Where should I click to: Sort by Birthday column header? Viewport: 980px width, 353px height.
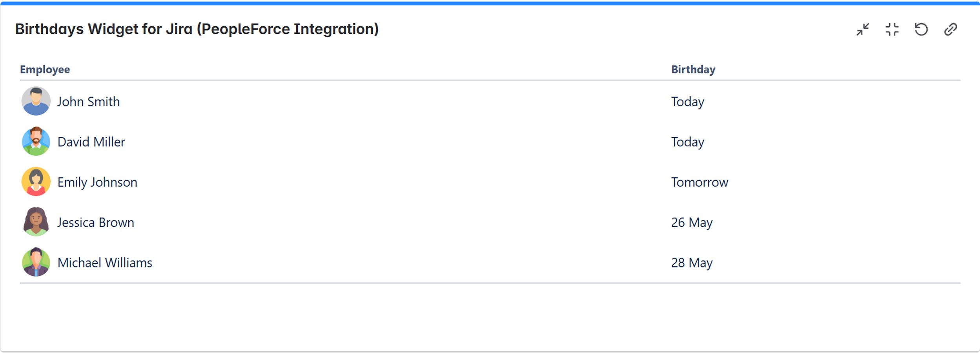693,69
